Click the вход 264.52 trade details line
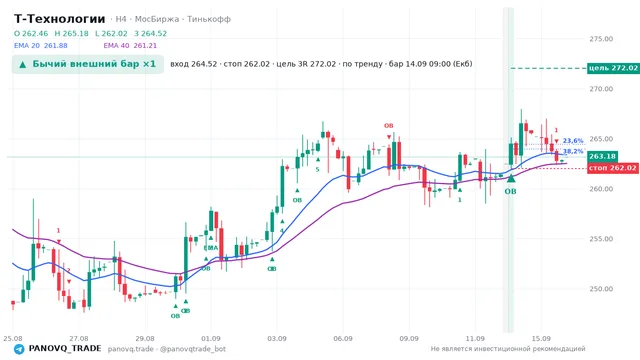Image resolution: width=640 pixels, height=360 pixels. click(321, 64)
